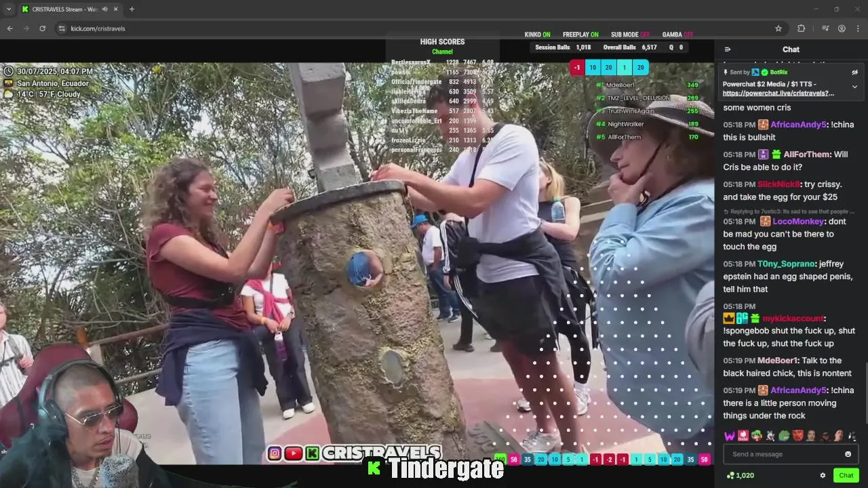Click the BotRix username in pinned message
The height and width of the screenshot is (488, 868).
tap(778, 72)
